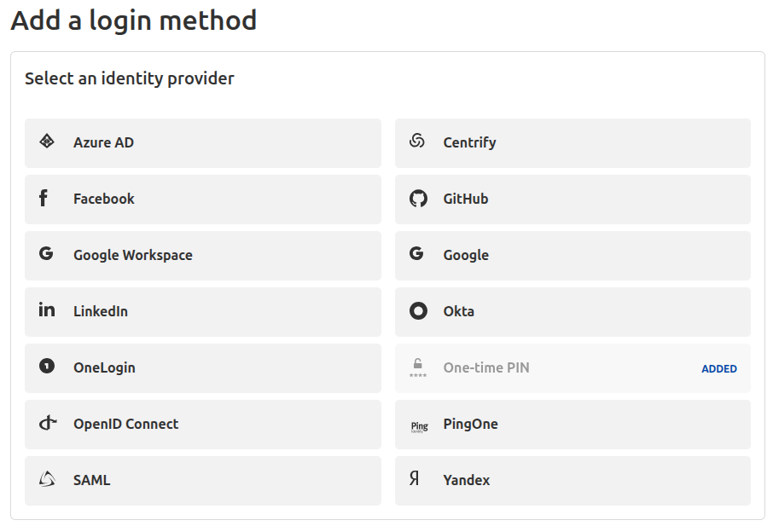Pick the Centrify provider label
The height and width of the screenshot is (532, 773).
(469, 142)
